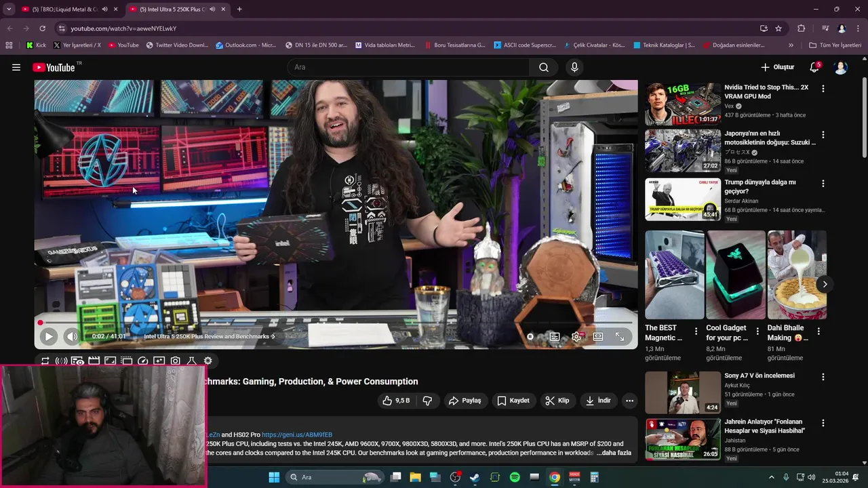This screenshot has width=868, height=488.
Task: Click the search magnifier button
Action: (544, 67)
